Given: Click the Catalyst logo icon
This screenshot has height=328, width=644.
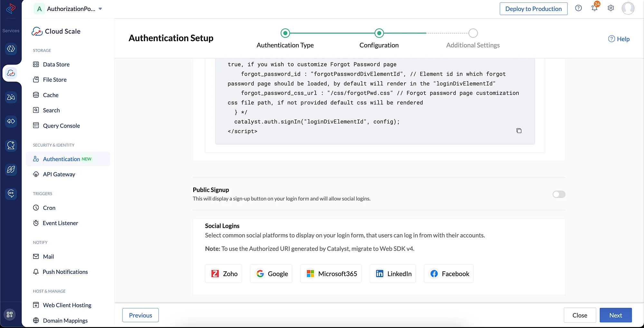Looking at the screenshot, I should (11, 9).
